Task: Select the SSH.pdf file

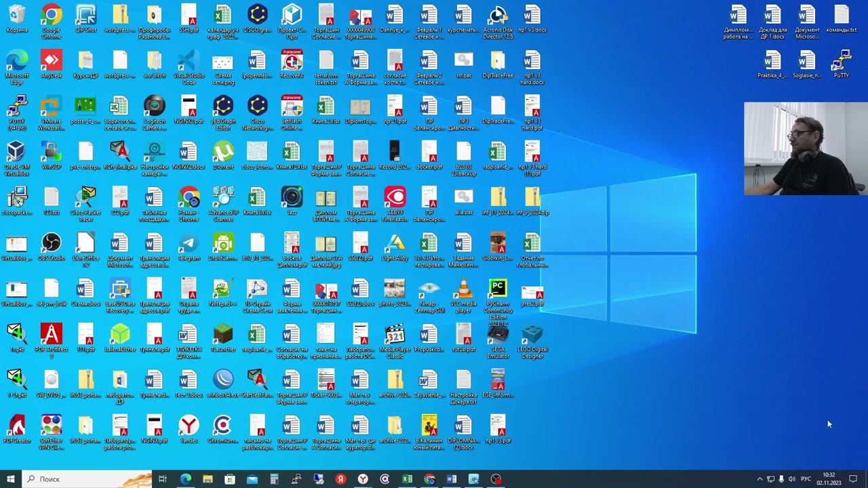Action: pyautogui.click(x=189, y=19)
